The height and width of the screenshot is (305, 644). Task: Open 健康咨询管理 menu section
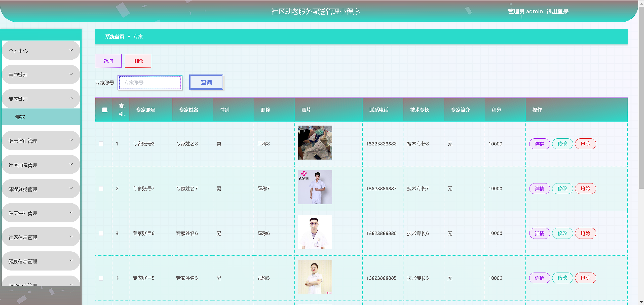pyautogui.click(x=41, y=141)
